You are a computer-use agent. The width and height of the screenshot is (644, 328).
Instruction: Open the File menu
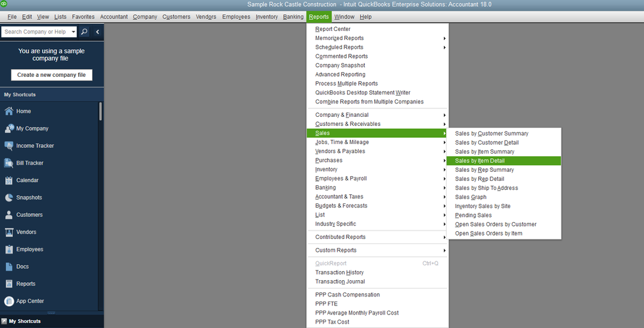pos(12,17)
